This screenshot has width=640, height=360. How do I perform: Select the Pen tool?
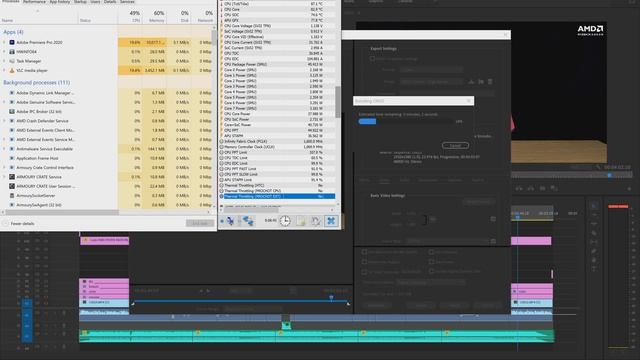(594, 251)
